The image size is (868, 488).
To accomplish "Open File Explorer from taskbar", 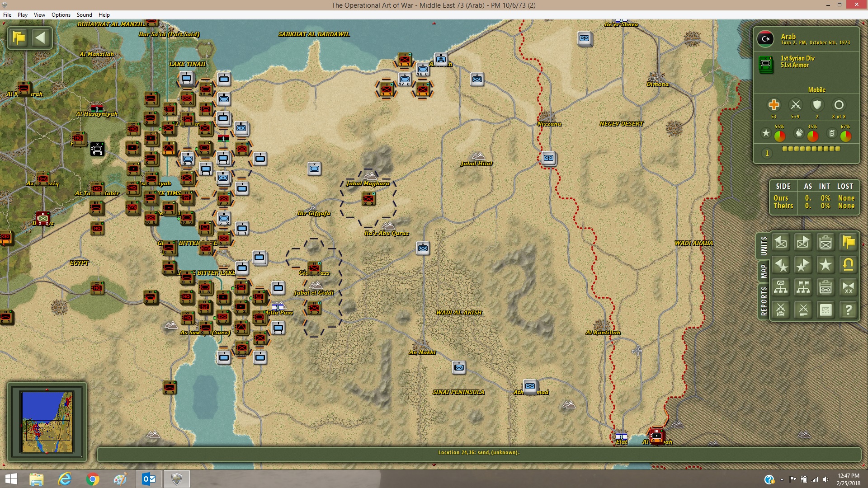I will coord(37,479).
